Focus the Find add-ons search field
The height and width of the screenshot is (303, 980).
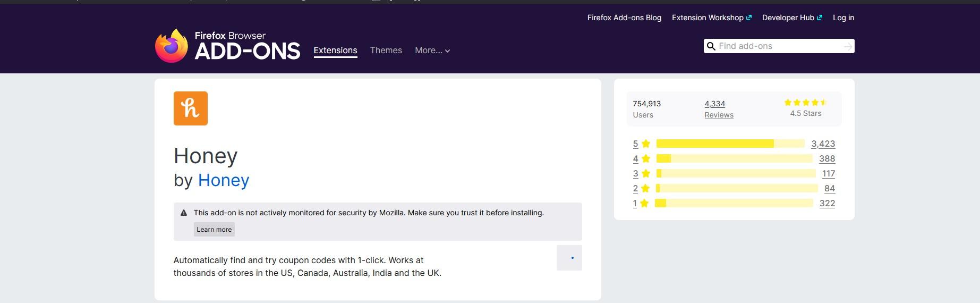(779, 46)
